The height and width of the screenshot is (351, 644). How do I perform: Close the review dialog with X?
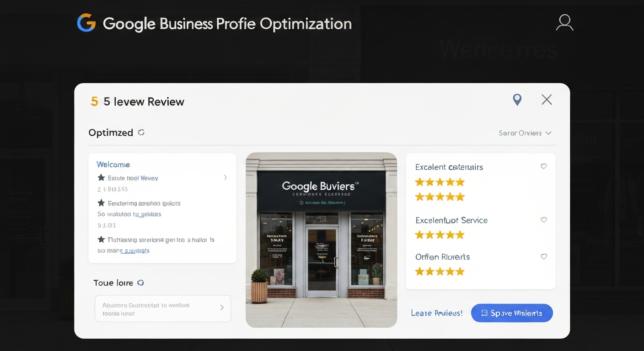pos(547,100)
